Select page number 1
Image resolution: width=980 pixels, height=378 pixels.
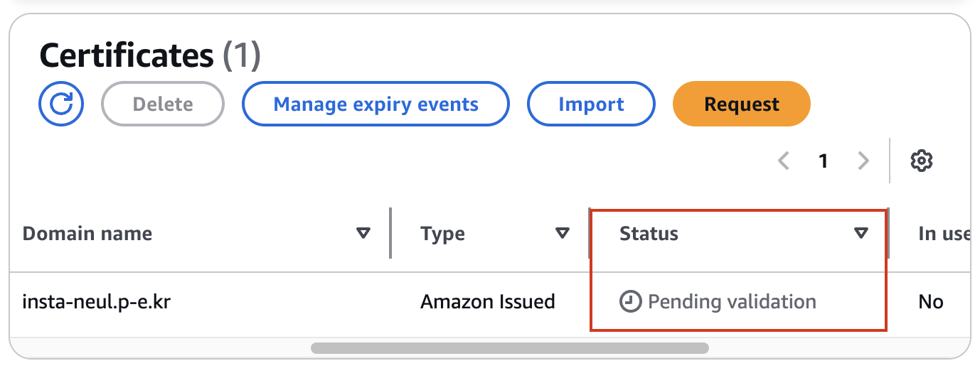coord(824,161)
